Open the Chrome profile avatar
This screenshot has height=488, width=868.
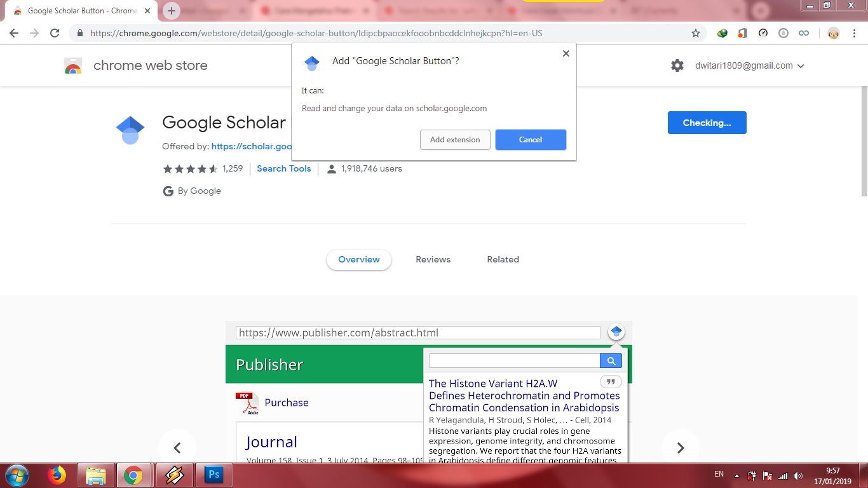click(x=833, y=34)
